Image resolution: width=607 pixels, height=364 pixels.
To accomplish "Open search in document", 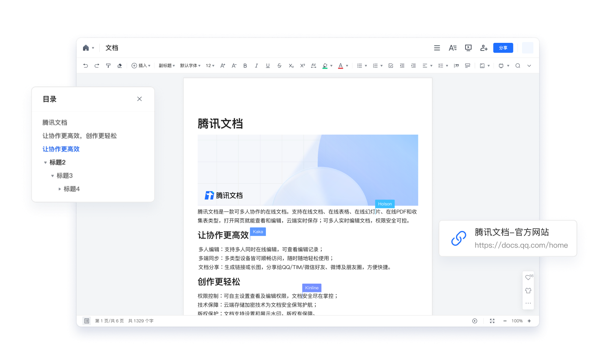I will tap(518, 66).
